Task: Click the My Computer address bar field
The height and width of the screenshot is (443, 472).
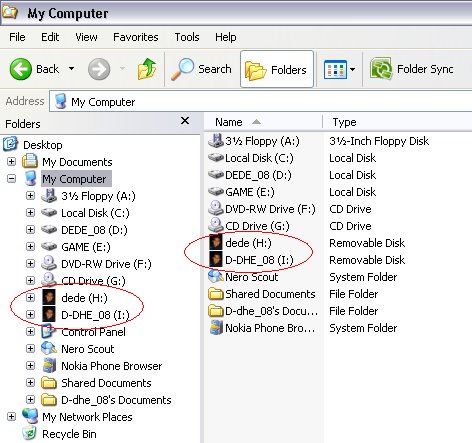Action: 261,101
